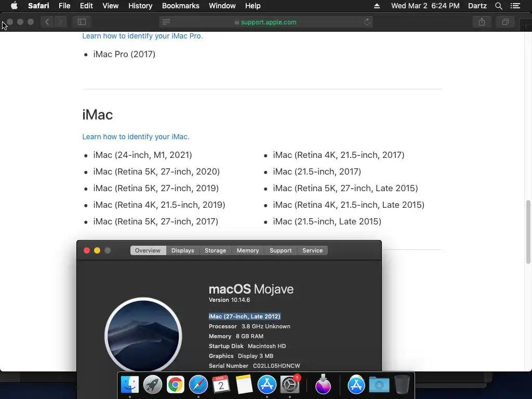
Task: Click the macOS Mojave logo image
Action: [143, 335]
